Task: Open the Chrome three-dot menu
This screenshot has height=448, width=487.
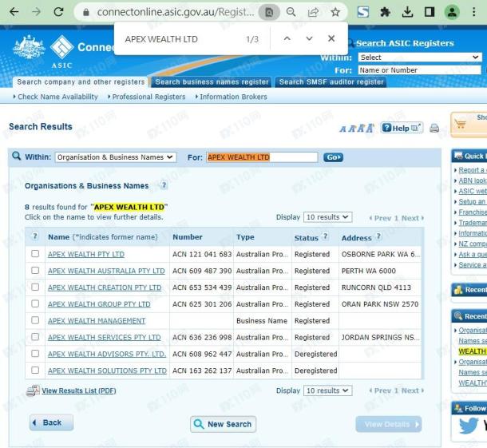Action: [x=474, y=12]
